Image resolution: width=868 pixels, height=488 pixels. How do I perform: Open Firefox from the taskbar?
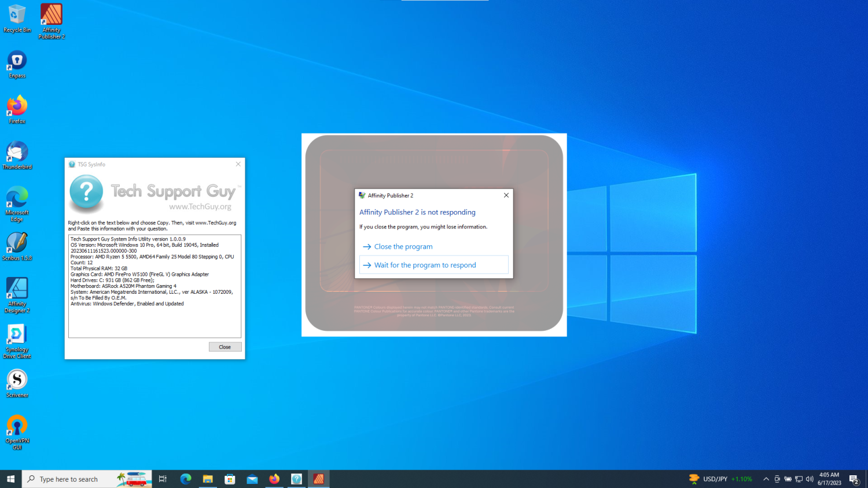[274, 479]
